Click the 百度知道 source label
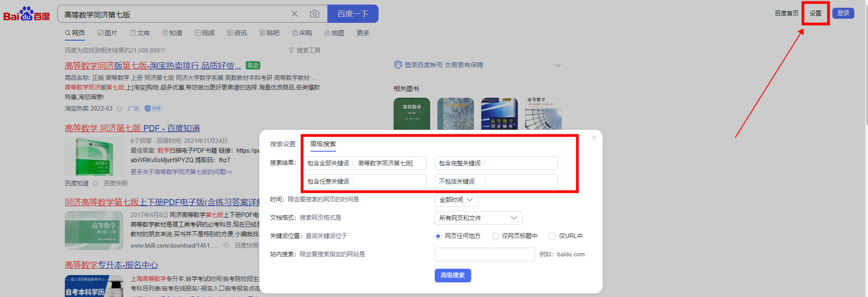The image size is (868, 297). (77, 183)
